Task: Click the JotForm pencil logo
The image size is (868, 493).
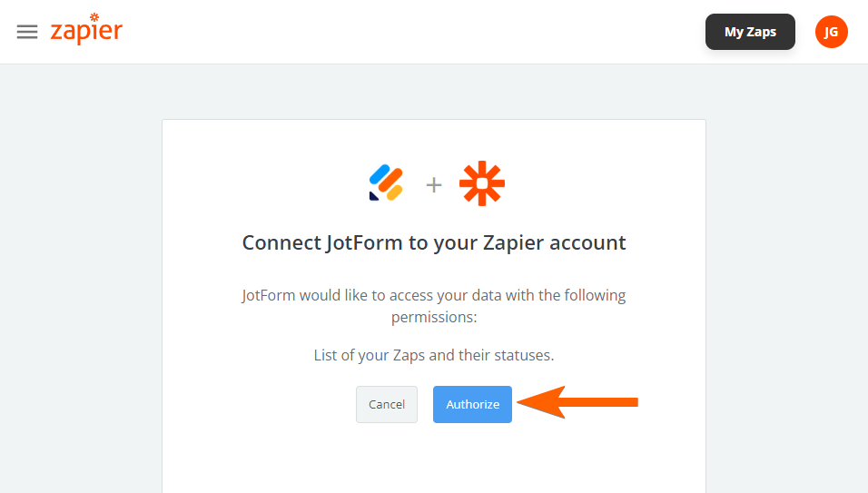Action: (x=386, y=183)
